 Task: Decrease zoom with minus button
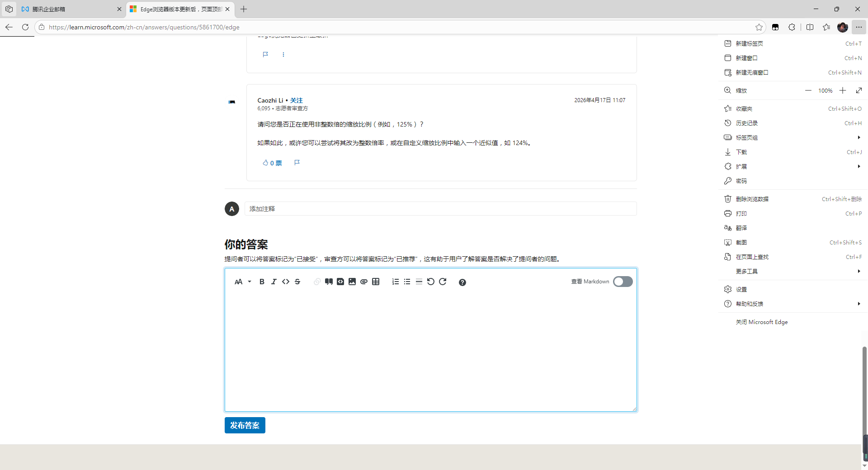pyautogui.click(x=808, y=90)
